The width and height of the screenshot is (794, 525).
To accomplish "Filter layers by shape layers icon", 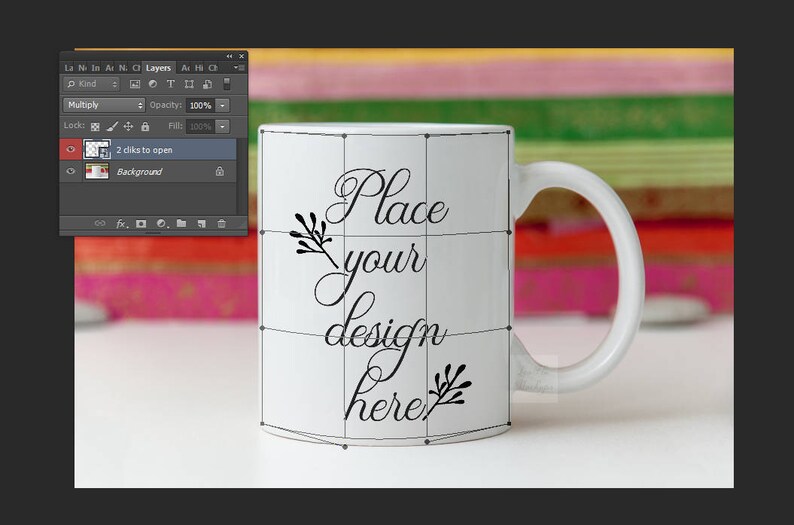I will pyautogui.click(x=189, y=84).
